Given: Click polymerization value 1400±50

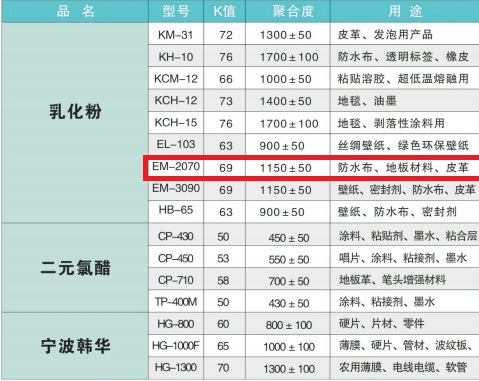Looking at the screenshot, I should [x=286, y=101].
